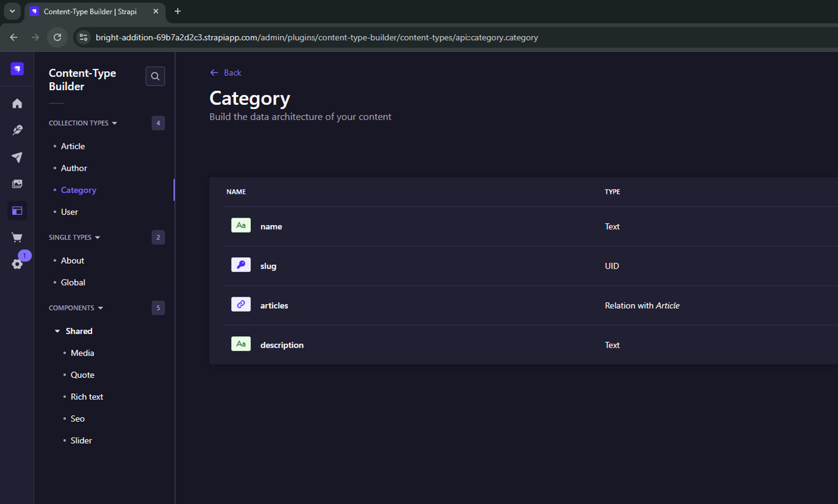Screen dimensions: 838x504
Task: Select the articles field row
Action: [531, 306]
